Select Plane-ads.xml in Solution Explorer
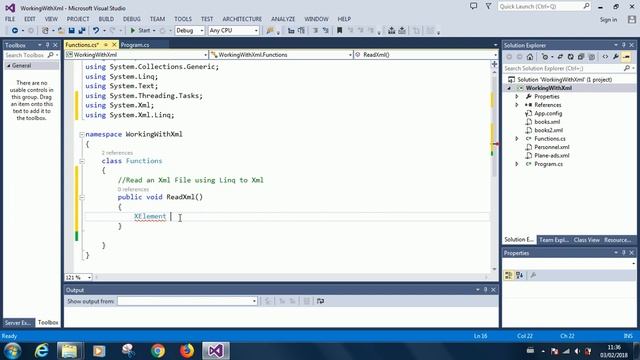The width and height of the screenshot is (640, 360). pyautogui.click(x=552, y=156)
